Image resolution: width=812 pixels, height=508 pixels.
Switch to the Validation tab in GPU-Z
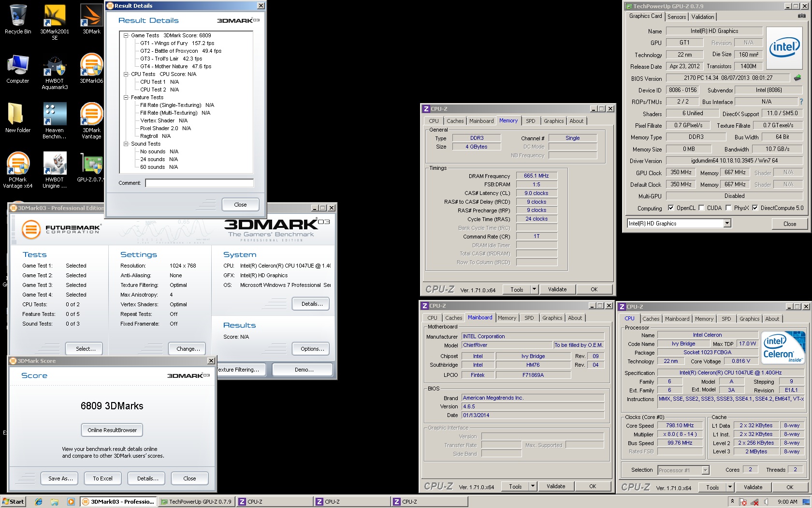tap(702, 16)
